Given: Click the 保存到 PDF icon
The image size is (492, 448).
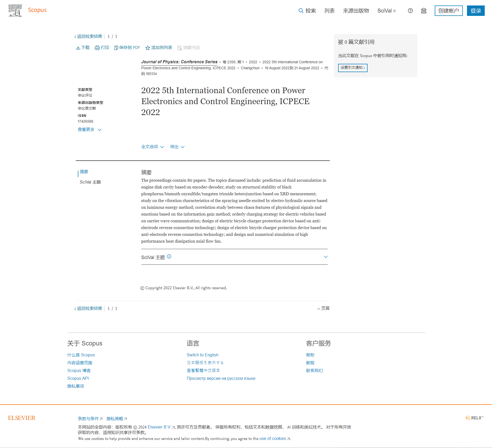Looking at the screenshot, I should click(116, 48).
